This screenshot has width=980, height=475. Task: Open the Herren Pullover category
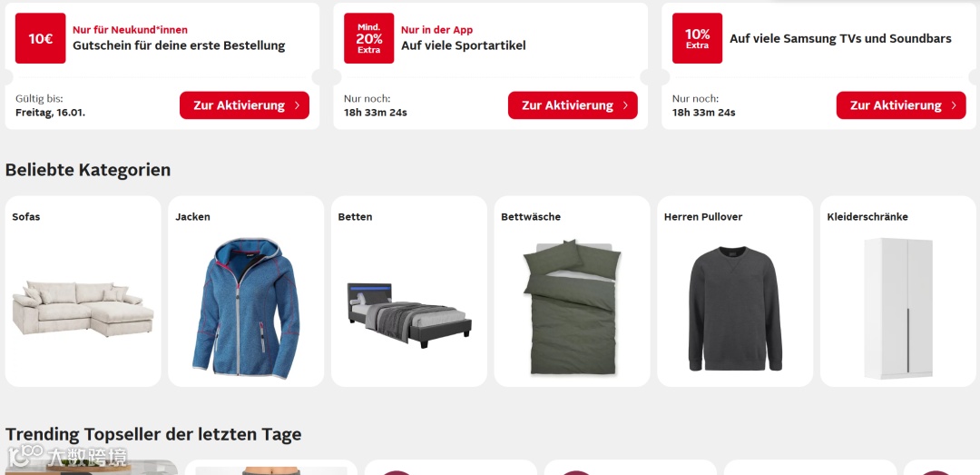click(x=735, y=291)
